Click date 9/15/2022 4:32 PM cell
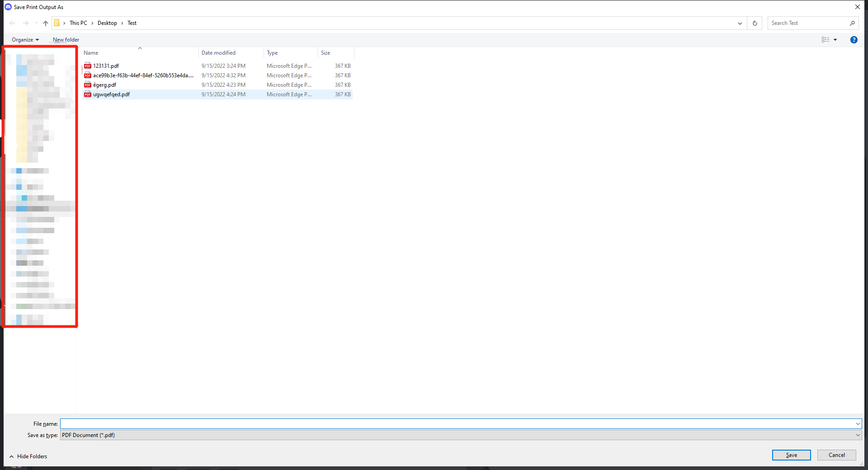The width and height of the screenshot is (868, 470). 223,75
